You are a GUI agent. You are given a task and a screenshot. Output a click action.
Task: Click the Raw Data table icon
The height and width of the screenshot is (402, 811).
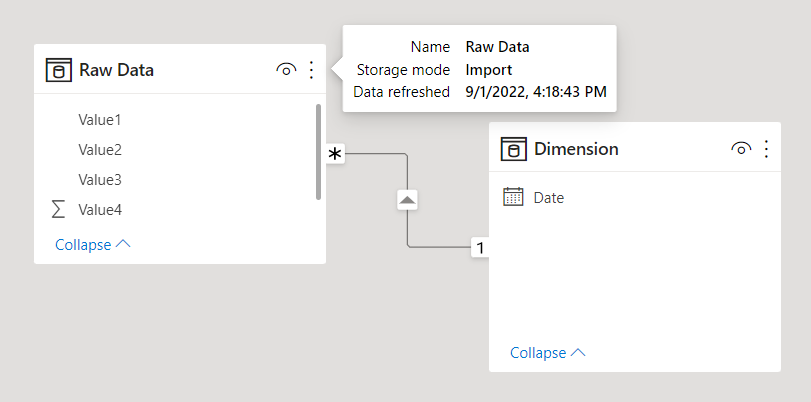click(59, 70)
